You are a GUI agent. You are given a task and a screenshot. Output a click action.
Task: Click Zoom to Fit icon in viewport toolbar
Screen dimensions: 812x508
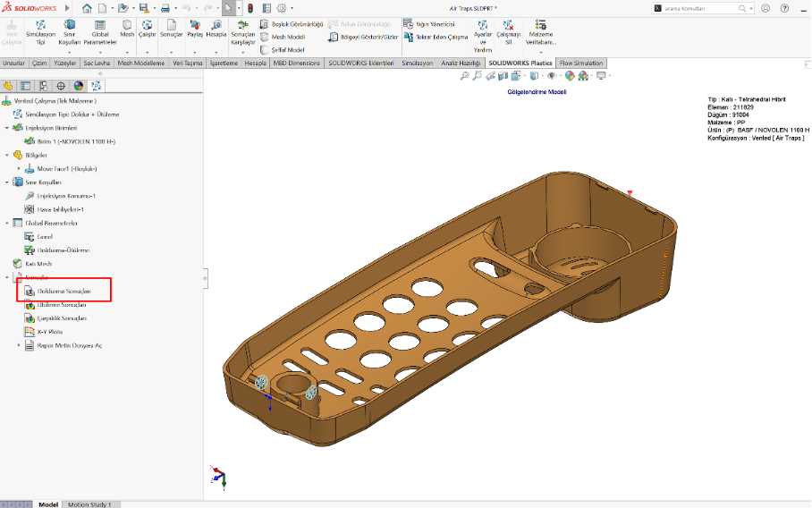click(x=464, y=76)
